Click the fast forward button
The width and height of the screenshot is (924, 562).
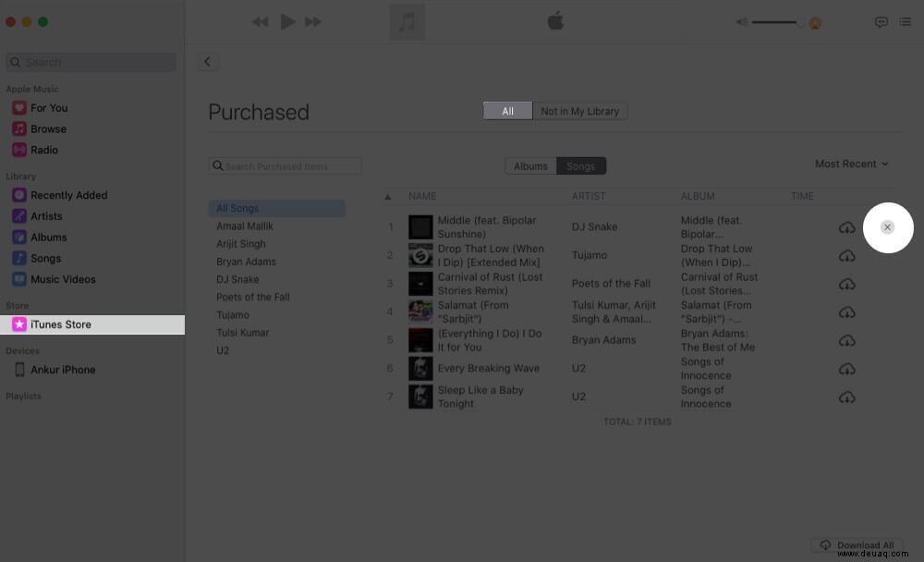pos(313,22)
